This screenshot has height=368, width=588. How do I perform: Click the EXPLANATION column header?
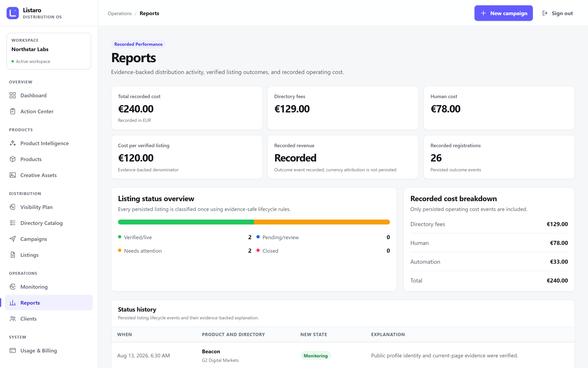point(388,334)
